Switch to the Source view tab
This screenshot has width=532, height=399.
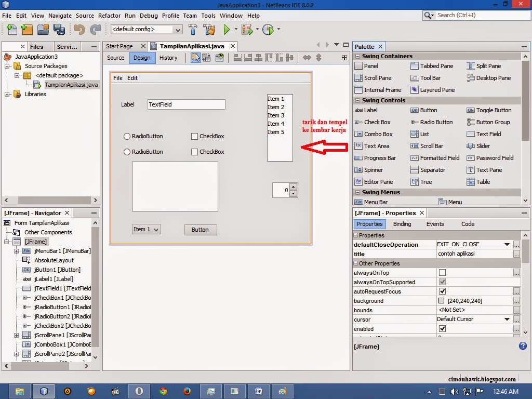pyautogui.click(x=115, y=58)
